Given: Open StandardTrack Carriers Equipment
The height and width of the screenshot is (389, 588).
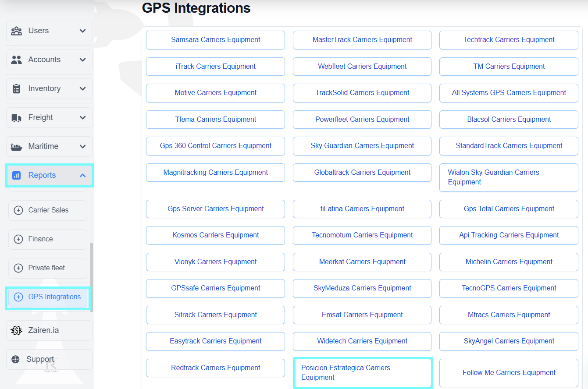Looking at the screenshot, I should click(x=509, y=146).
